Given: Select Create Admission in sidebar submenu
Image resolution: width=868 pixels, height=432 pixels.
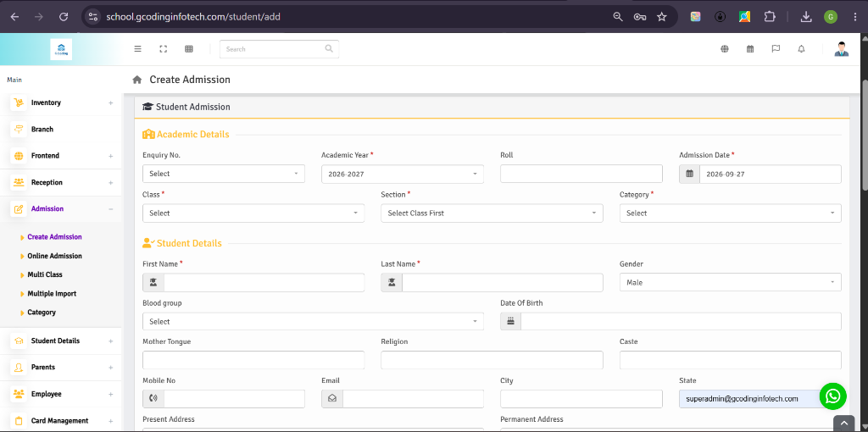Looking at the screenshot, I should 54,236.
